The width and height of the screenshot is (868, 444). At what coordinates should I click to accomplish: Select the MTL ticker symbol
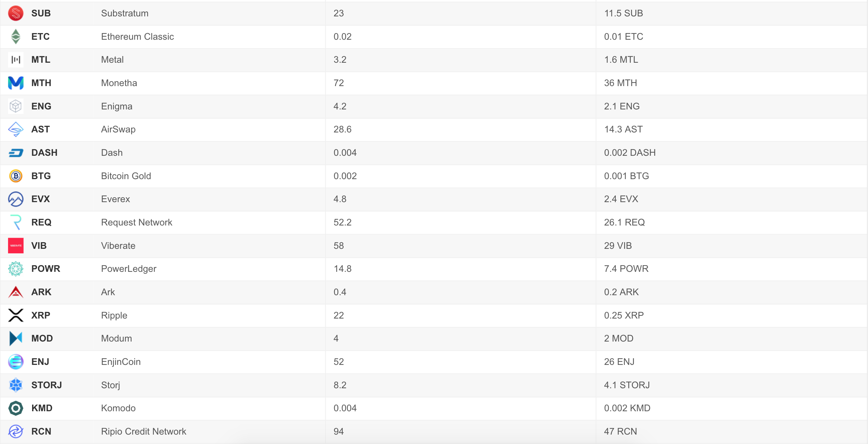click(x=41, y=60)
